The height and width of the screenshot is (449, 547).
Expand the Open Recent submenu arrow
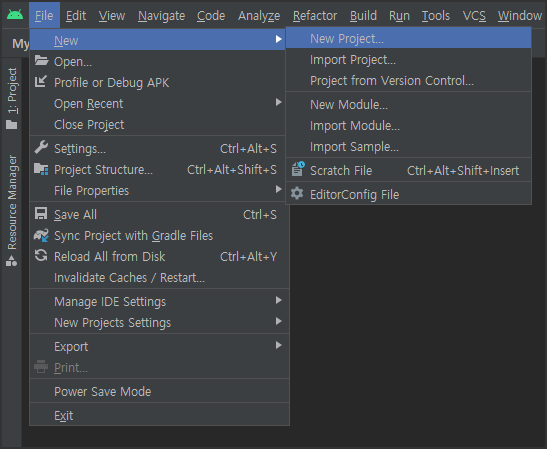278,102
